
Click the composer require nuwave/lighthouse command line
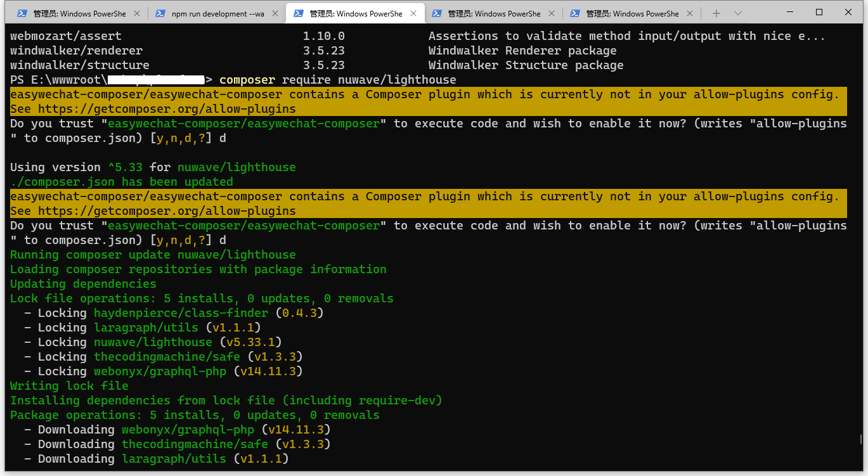[x=337, y=80]
